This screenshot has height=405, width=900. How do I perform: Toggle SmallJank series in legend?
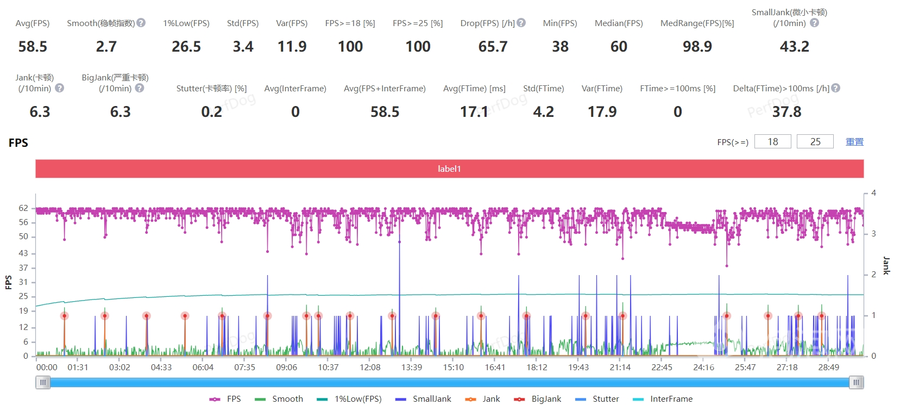[423, 399]
